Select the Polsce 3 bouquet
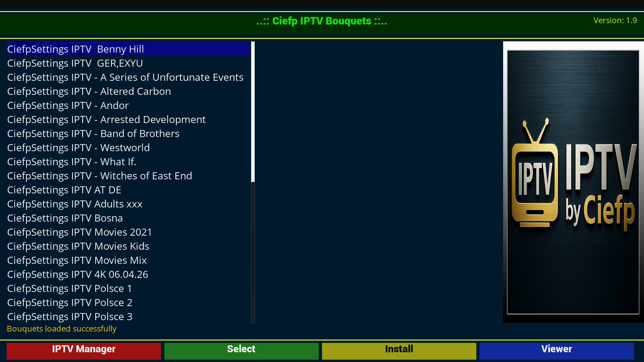The width and height of the screenshot is (644, 362). click(x=128, y=316)
